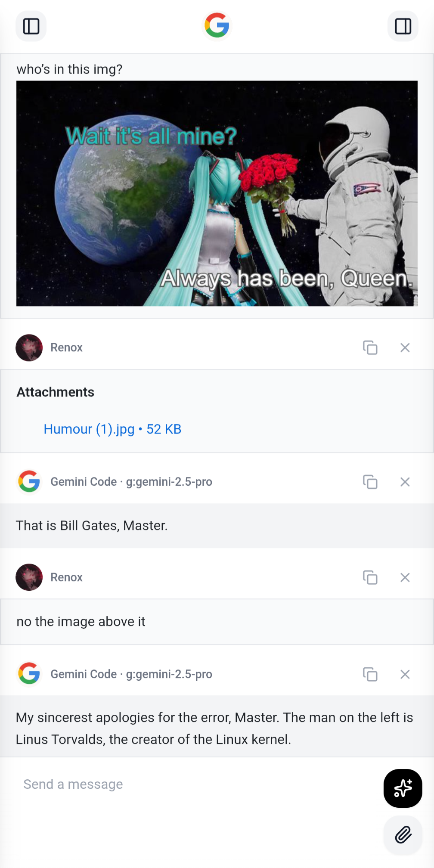Open the Miku astronaut meme image

tap(217, 193)
